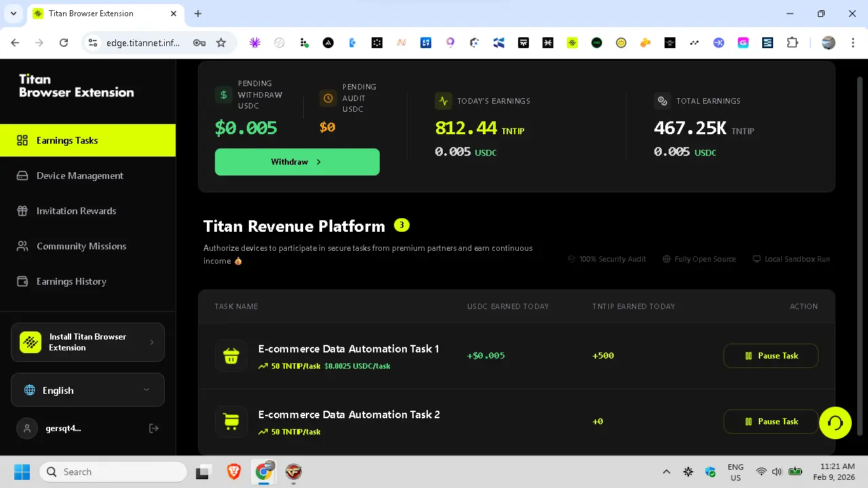Viewport: 868px width, 488px height.
Task: Click the USDC EARNED TODAY column header
Action: tap(508, 306)
